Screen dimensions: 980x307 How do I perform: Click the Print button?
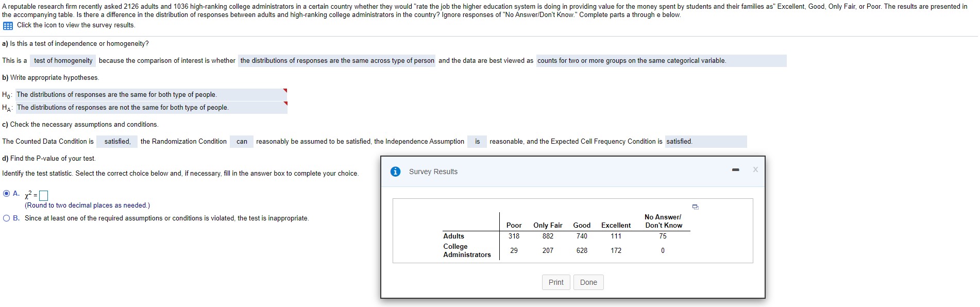point(556,282)
